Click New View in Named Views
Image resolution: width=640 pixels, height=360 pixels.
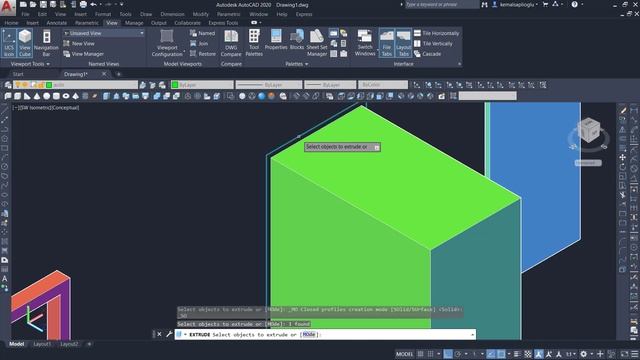79,43
